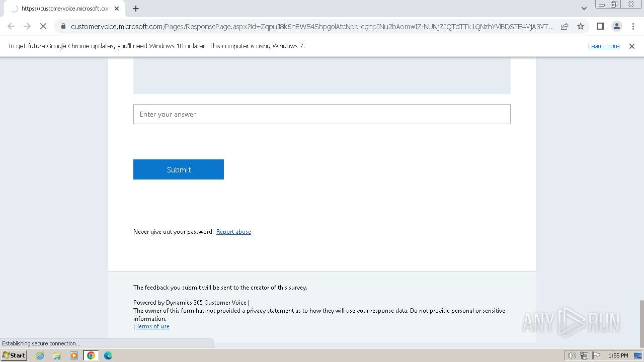Click the lock site info icon
This screenshot has width=644, height=362.
tap(63, 26)
